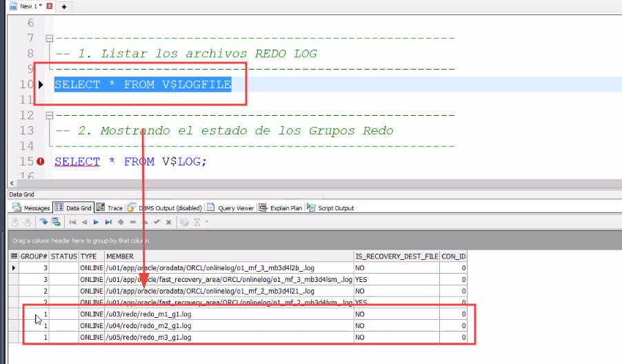This screenshot has width=622, height=364.
Task: Sort by the MEMBER column header
Action: 228,256
